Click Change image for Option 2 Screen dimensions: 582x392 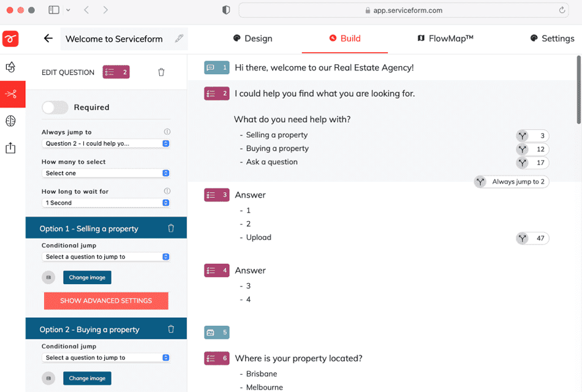pos(87,378)
